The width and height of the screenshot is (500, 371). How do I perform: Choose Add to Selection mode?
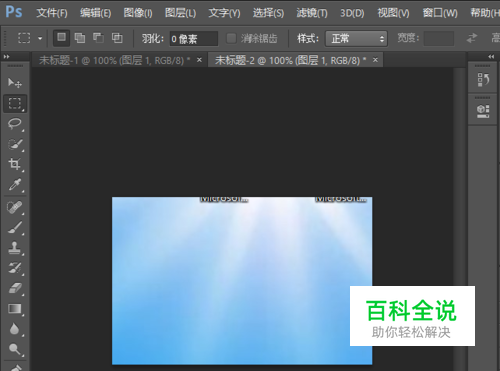coord(80,38)
